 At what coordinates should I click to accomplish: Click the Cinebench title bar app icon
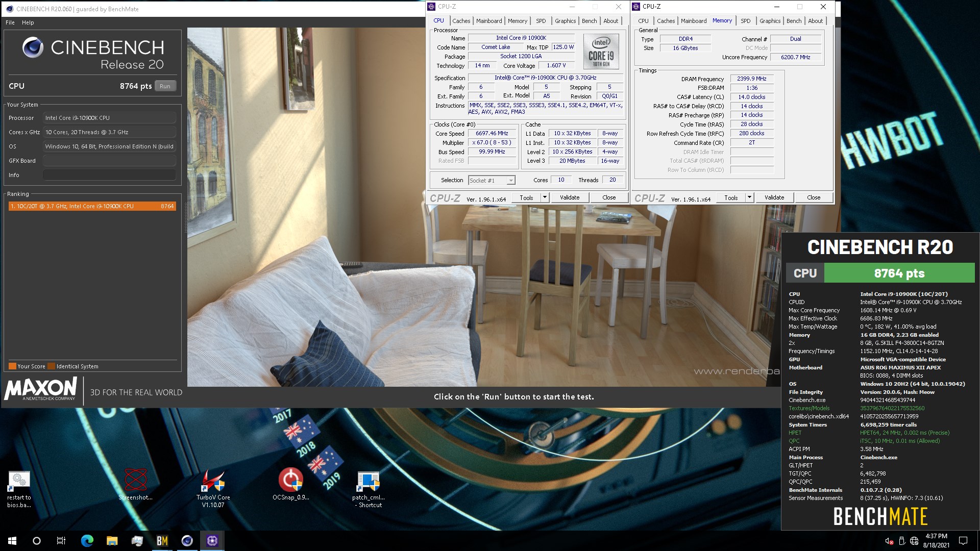9,9
